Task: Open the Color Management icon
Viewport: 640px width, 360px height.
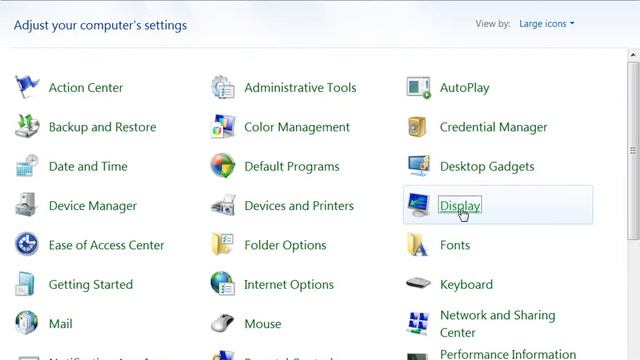Action: pyautogui.click(x=223, y=126)
